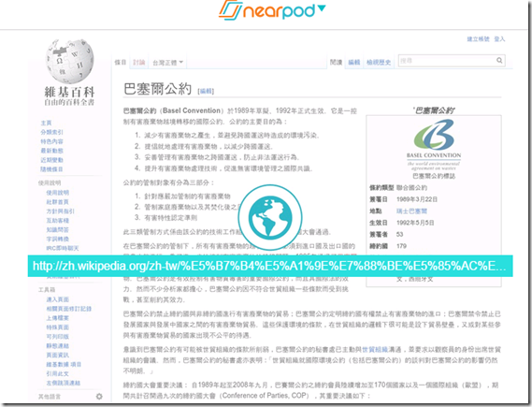Click the 上傳檔案 toolbox link

(58, 318)
